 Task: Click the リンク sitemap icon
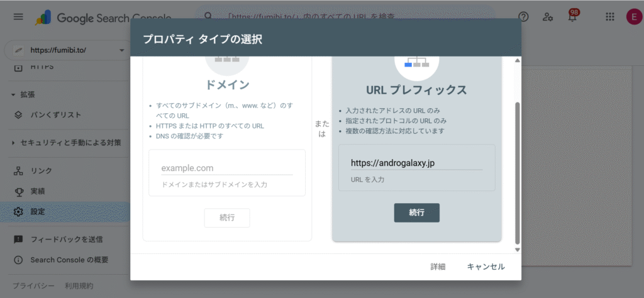[18, 171]
